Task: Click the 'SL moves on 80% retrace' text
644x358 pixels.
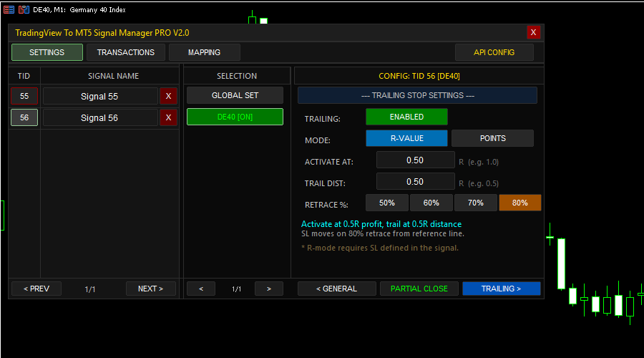Action: tap(383, 233)
